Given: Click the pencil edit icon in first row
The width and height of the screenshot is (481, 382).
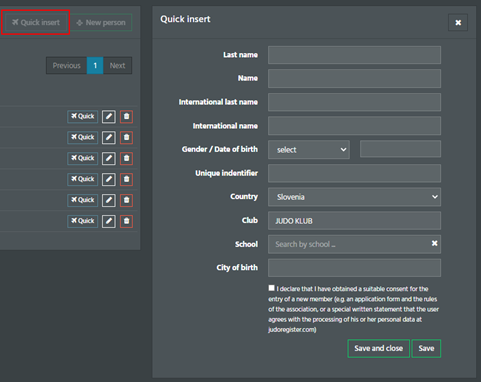Looking at the screenshot, I should [109, 117].
